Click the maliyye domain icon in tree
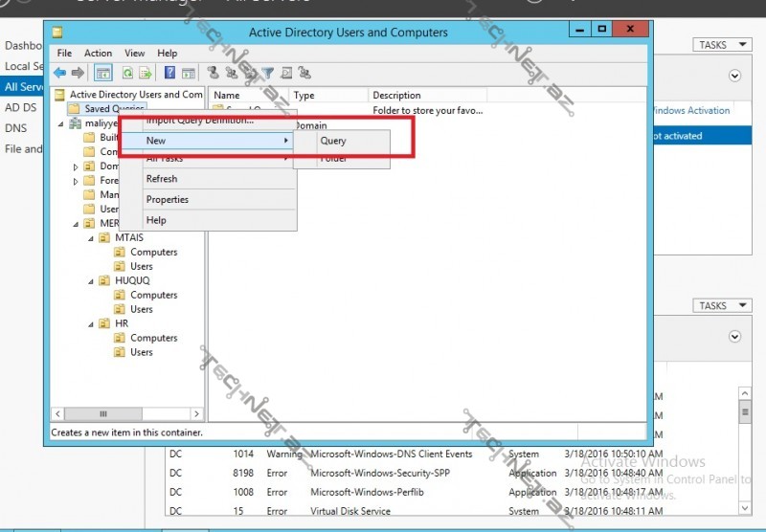The width and height of the screenshot is (766, 532). (x=76, y=123)
